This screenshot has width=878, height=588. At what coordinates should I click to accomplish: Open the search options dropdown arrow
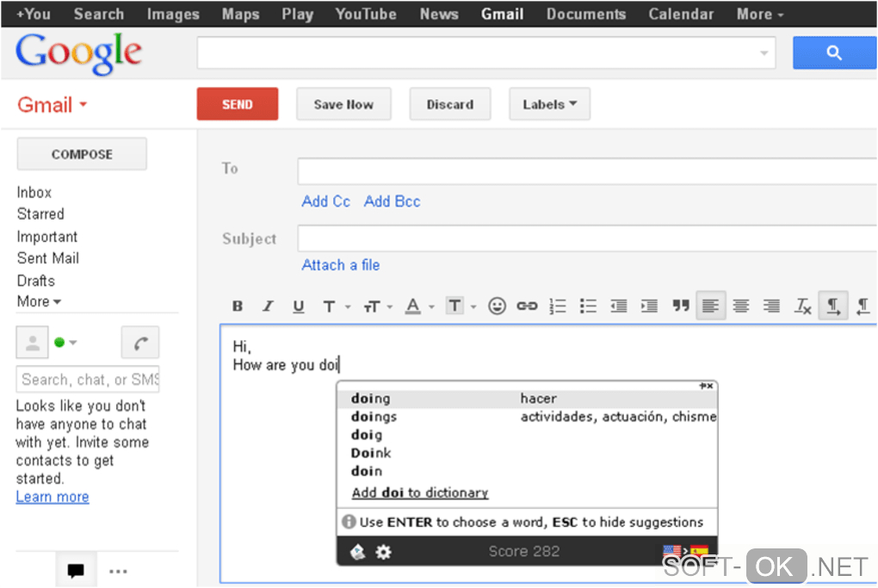pyautogui.click(x=764, y=53)
